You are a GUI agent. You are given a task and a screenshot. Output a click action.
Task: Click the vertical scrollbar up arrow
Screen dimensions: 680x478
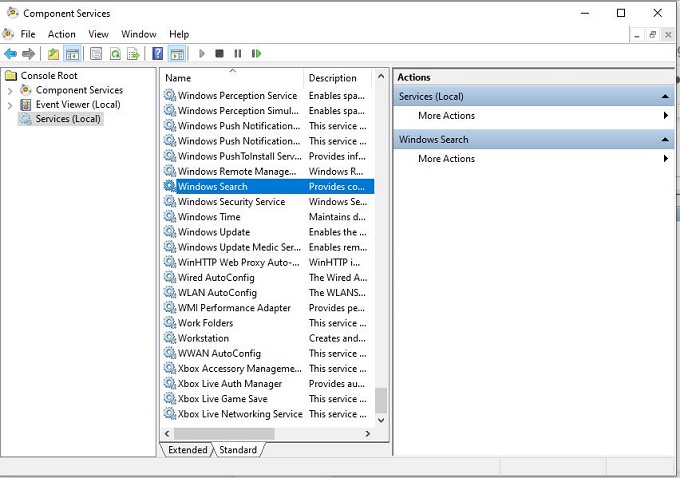381,76
